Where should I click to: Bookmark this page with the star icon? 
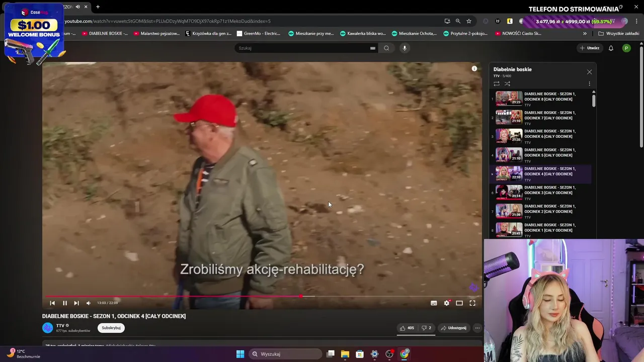[x=469, y=21]
